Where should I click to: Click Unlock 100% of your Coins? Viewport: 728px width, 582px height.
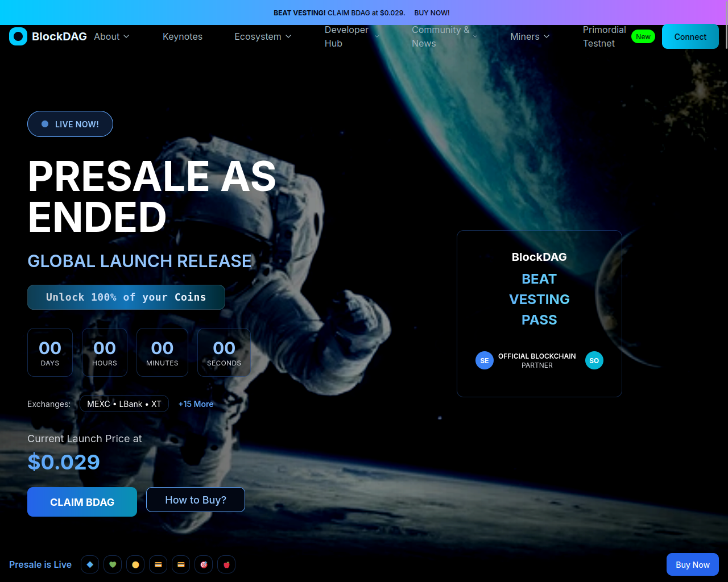point(126,297)
